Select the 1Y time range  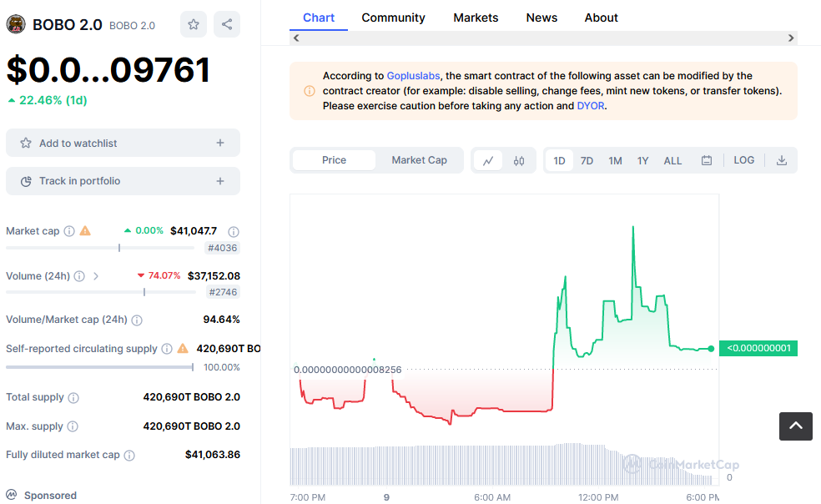pyautogui.click(x=643, y=160)
